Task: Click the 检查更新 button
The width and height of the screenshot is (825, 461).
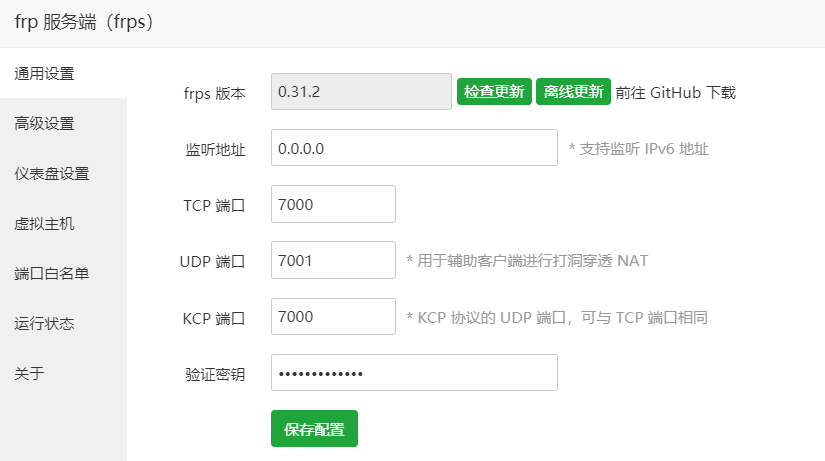Action: point(494,92)
